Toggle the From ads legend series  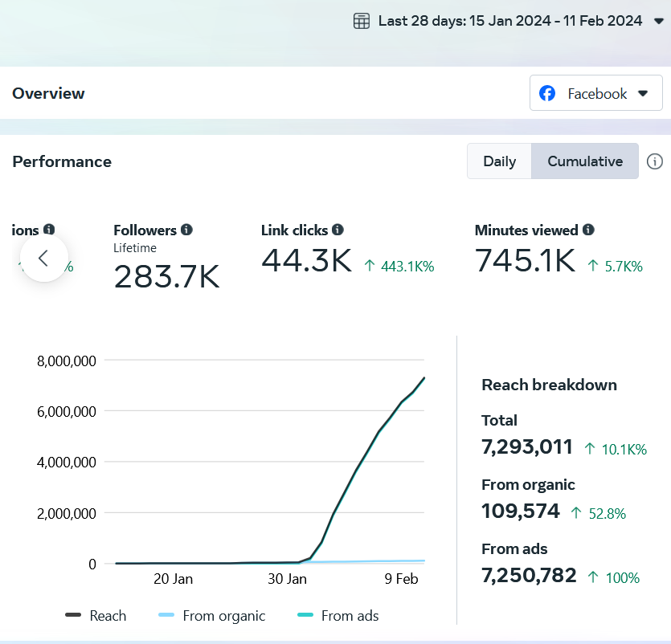[x=338, y=616]
